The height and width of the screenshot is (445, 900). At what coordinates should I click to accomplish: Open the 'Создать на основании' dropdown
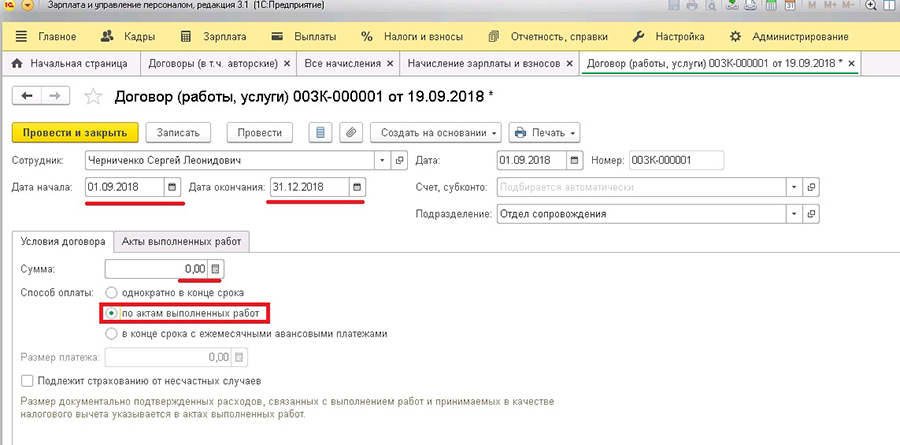click(435, 133)
